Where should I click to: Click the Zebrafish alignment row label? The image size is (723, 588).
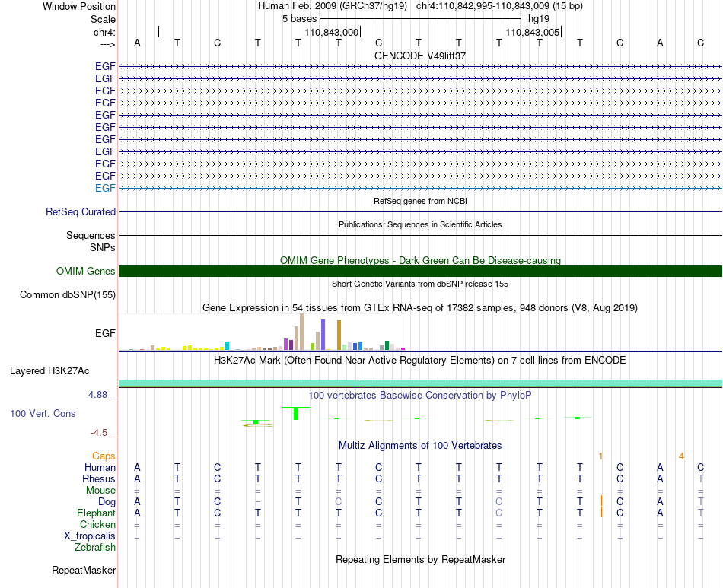click(95, 548)
